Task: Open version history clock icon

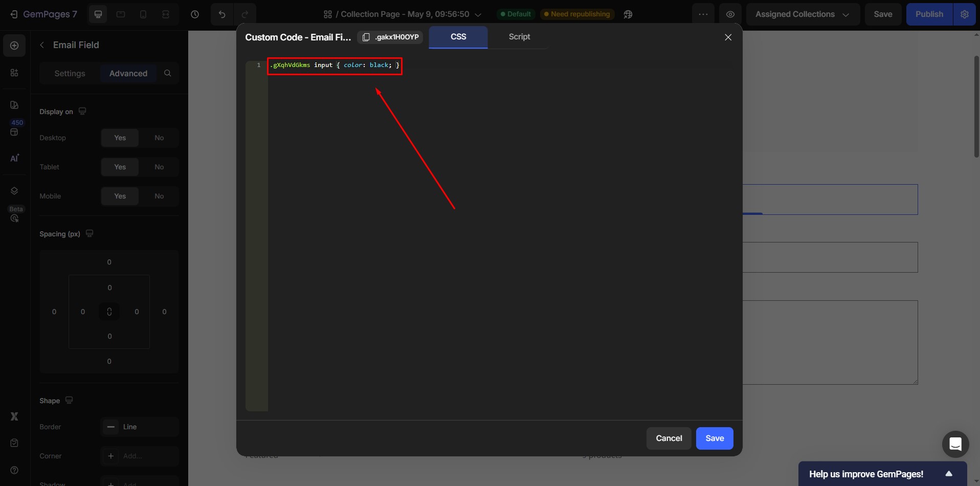Action: [195, 14]
